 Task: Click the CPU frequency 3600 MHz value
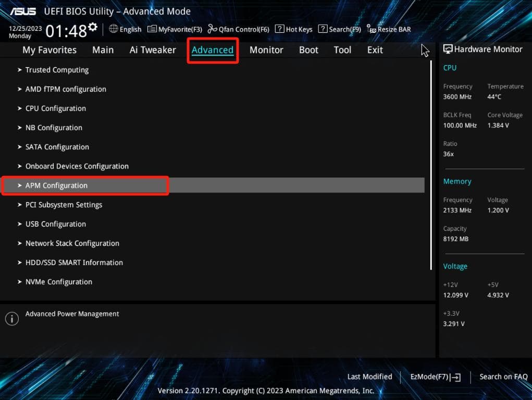pyautogui.click(x=457, y=97)
